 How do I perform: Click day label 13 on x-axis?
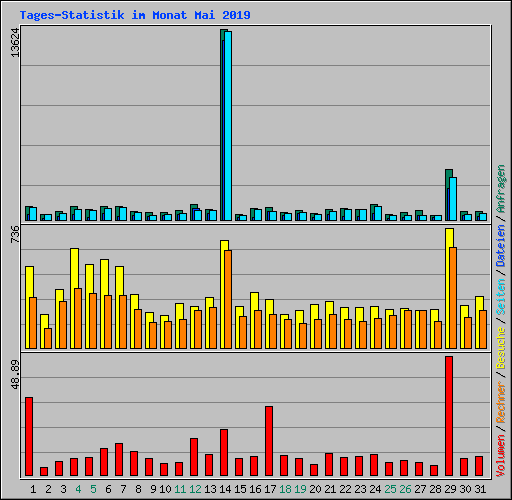pos(210,489)
